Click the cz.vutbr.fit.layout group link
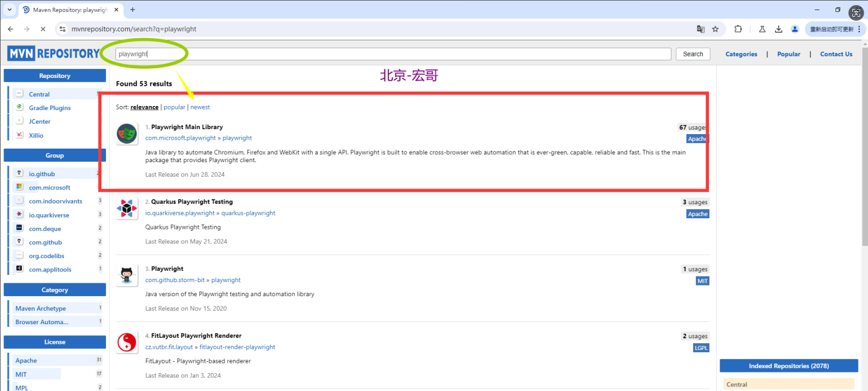This screenshot has width=868, height=391. coord(169,347)
